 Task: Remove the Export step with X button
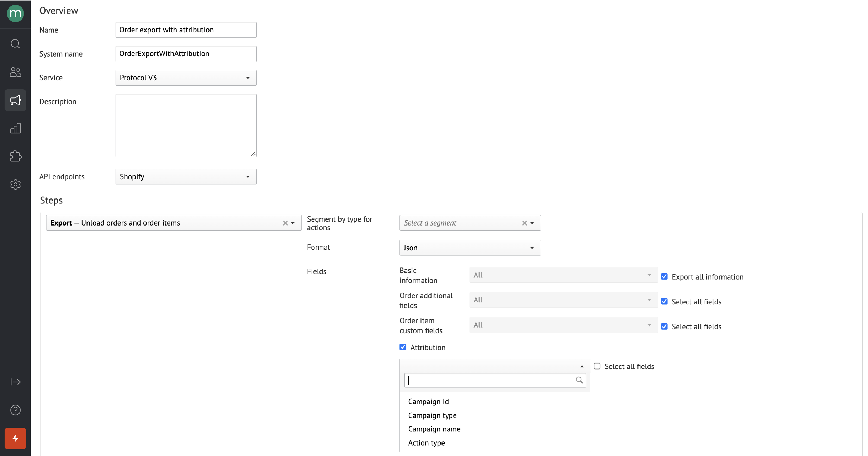(285, 223)
